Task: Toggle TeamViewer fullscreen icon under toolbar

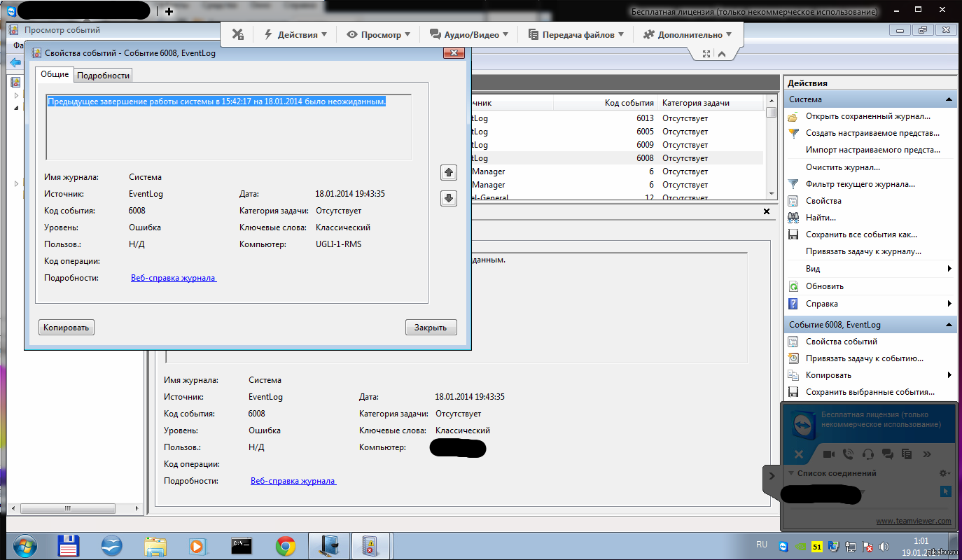Action: tap(706, 54)
